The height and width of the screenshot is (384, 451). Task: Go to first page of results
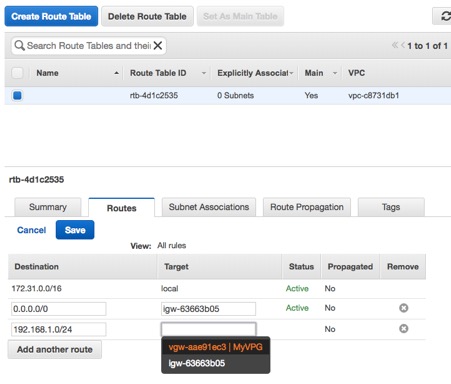click(x=395, y=45)
